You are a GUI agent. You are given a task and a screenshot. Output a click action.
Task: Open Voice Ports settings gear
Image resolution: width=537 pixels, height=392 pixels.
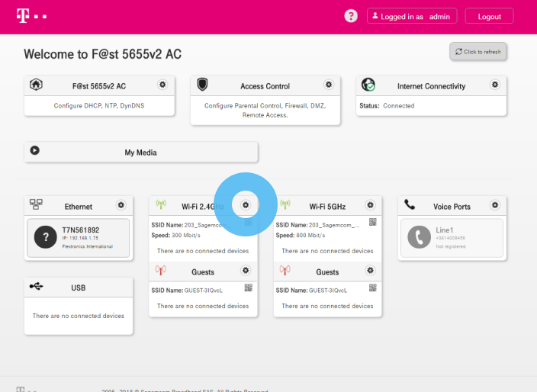click(494, 205)
